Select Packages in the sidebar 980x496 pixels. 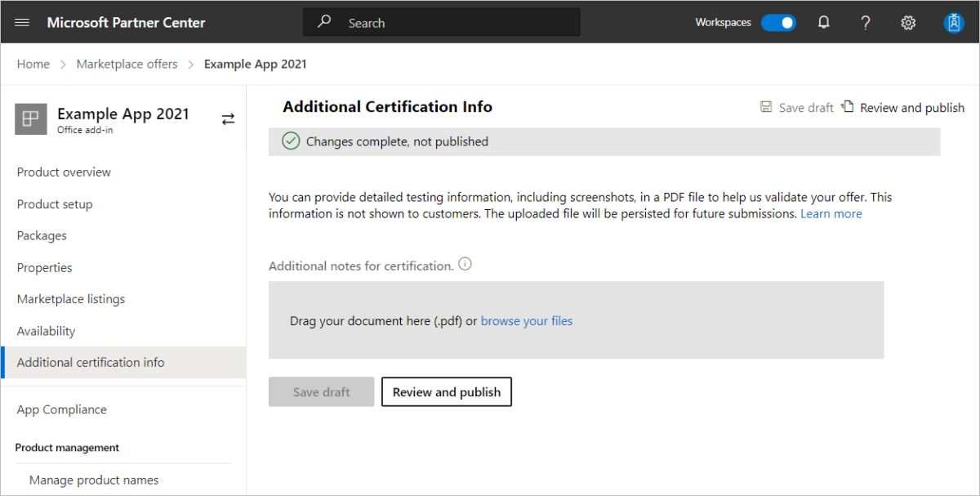[42, 236]
